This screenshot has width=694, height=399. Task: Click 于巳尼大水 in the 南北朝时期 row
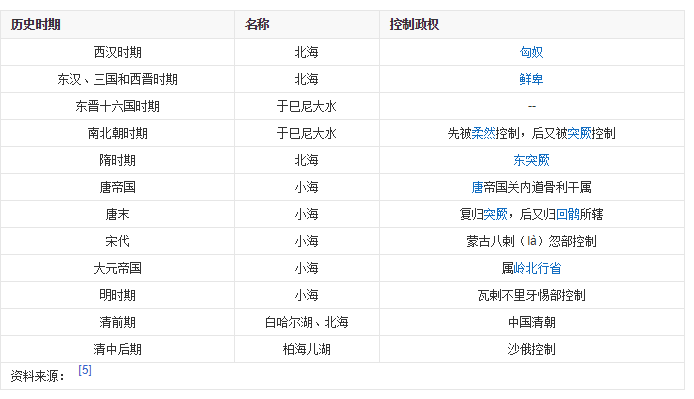pyautogui.click(x=306, y=133)
